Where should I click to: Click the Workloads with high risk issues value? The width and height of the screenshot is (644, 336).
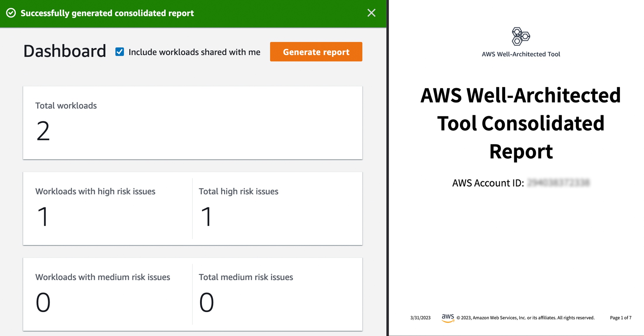(43, 217)
